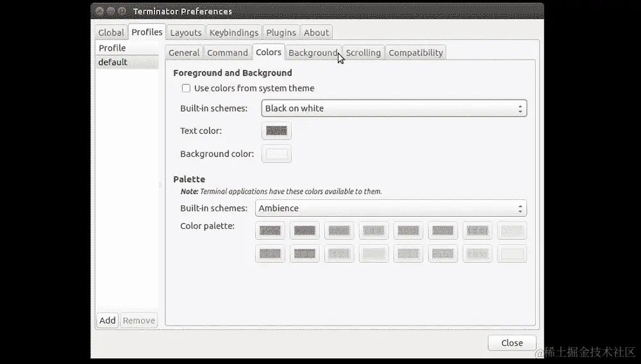Image resolution: width=641 pixels, height=364 pixels.
Task: Open the General profile sub-tab
Action: (184, 53)
